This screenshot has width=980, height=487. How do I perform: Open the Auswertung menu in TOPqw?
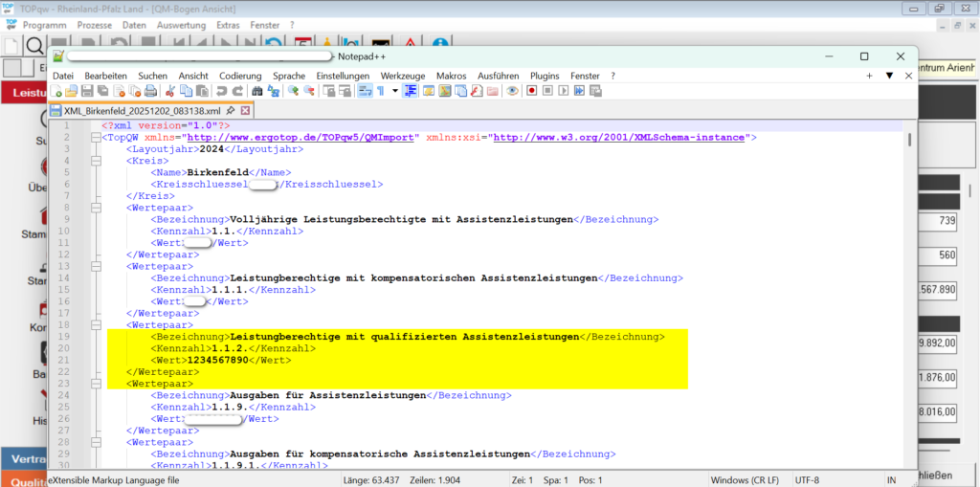(x=182, y=23)
